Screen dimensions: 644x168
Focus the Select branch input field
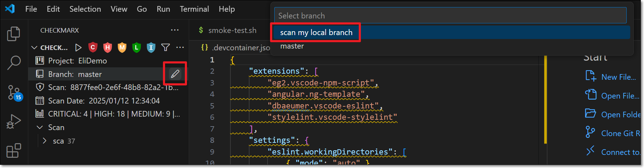pyautogui.click(x=450, y=16)
